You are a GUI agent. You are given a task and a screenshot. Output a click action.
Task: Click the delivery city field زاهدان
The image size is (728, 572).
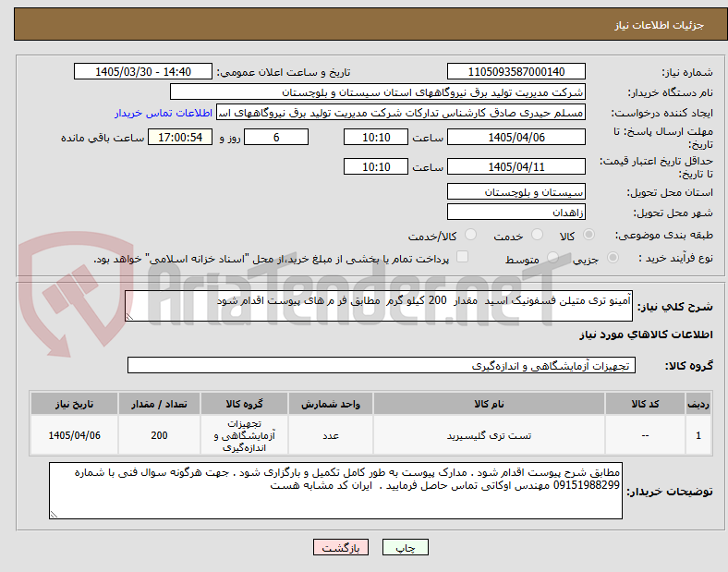coord(516,213)
